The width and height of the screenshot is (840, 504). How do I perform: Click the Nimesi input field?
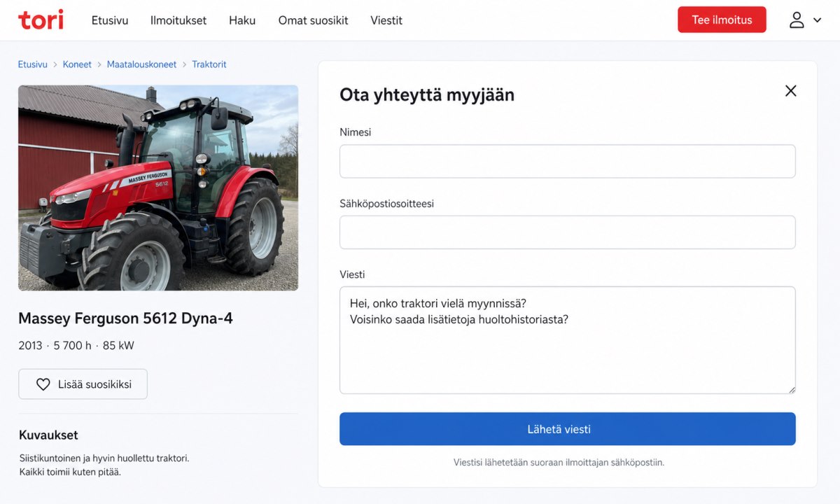(567, 161)
